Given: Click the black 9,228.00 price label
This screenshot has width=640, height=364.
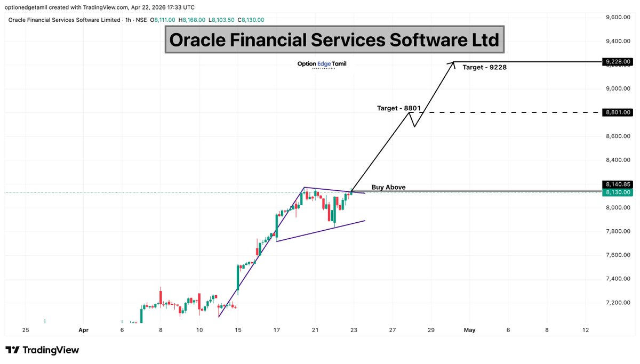Looking at the screenshot, I should pyautogui.click(x=617, y=61).
